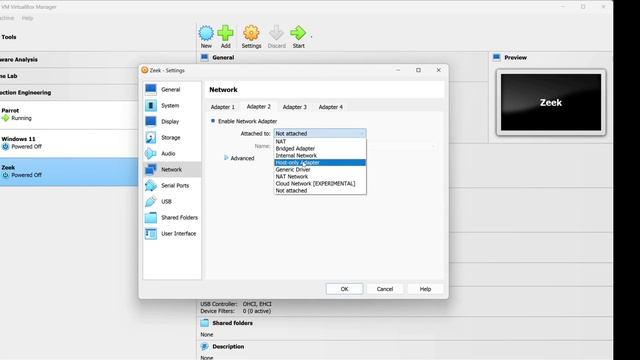Choose Cloud Network [EXPERIMENTAL] option
Viewport: 640px width, 360px height.
click(x=320, y=184)
